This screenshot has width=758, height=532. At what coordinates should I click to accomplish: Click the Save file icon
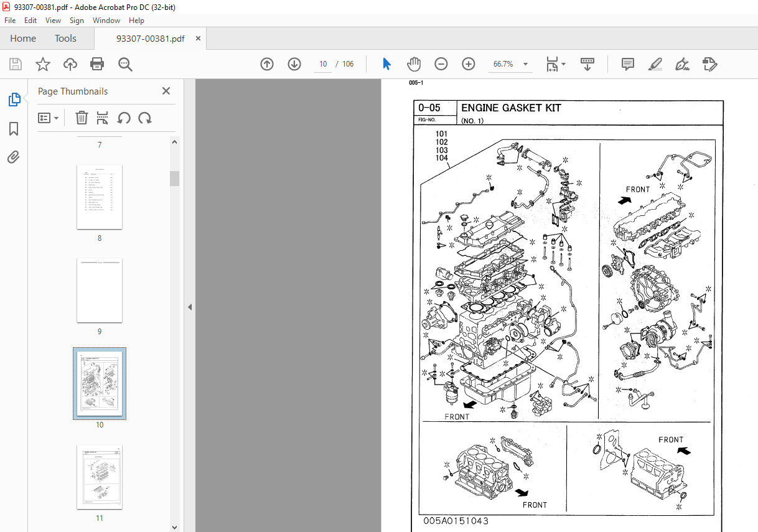pyautogui.click(x=16, y=64)
